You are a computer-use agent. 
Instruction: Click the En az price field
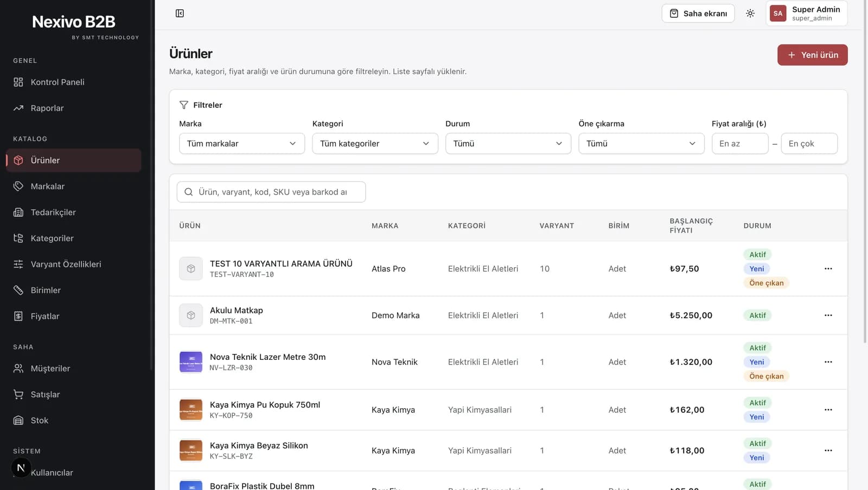click(x=740, y=144)
